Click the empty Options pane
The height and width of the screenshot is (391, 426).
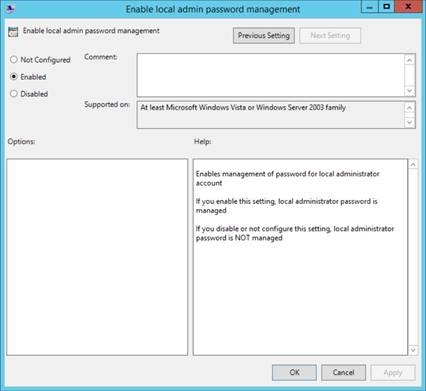[x=97, y=257]
